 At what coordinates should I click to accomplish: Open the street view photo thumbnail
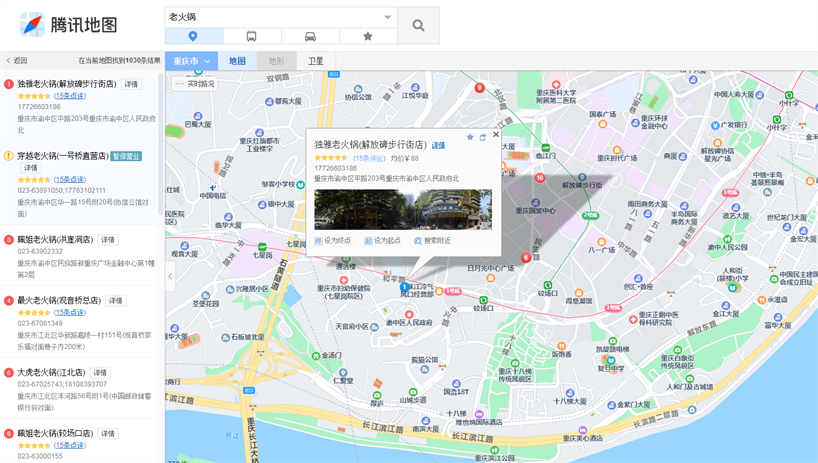coord(403,210)
